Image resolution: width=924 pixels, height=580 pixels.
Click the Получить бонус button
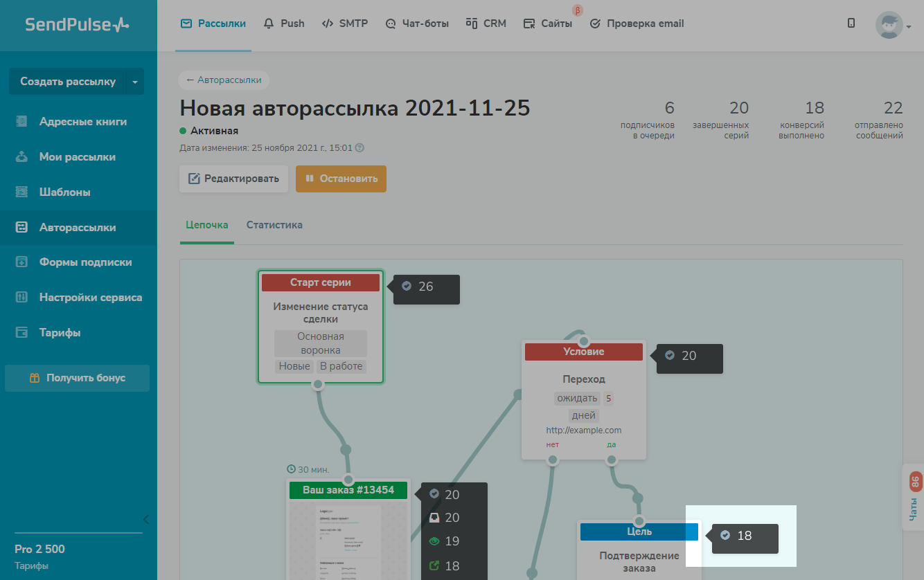pos(77,378)
